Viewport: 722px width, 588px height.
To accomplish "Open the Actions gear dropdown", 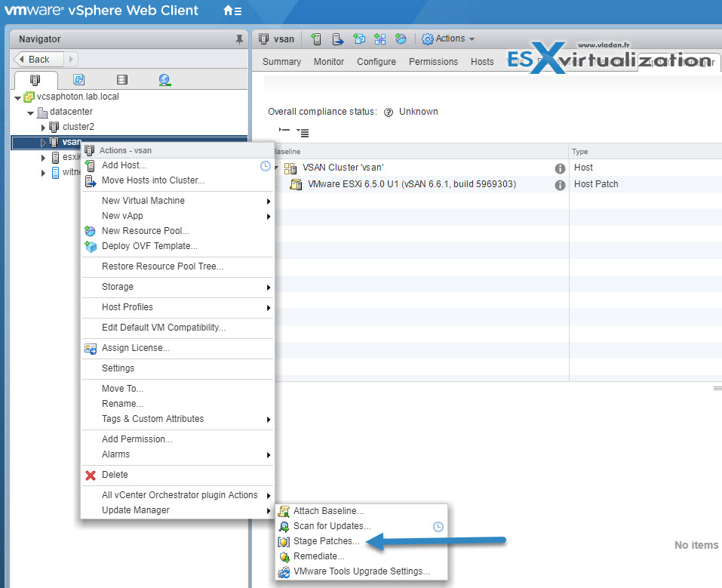I will [448, 38].
